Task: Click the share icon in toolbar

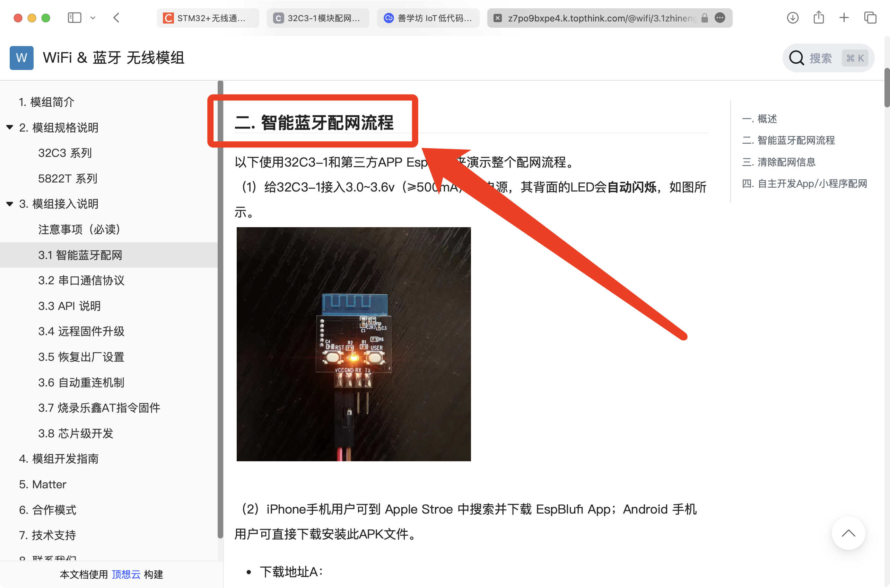Action: (819, 17)
